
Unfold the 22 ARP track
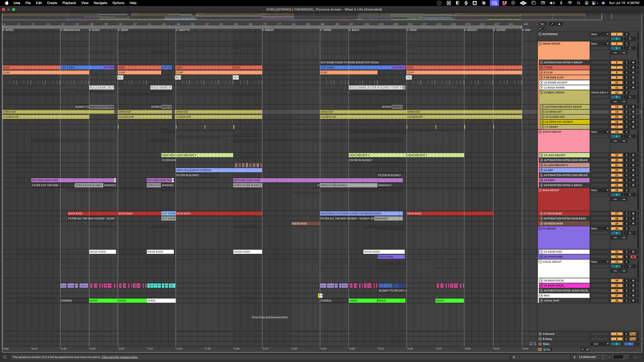tap(541, 170)
